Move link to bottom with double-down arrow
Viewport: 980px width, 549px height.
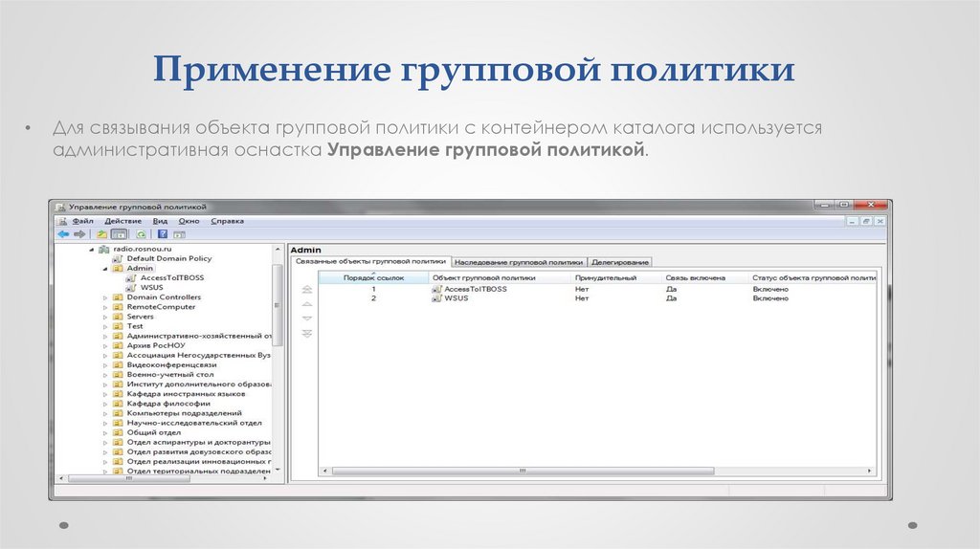click(307, 334)
